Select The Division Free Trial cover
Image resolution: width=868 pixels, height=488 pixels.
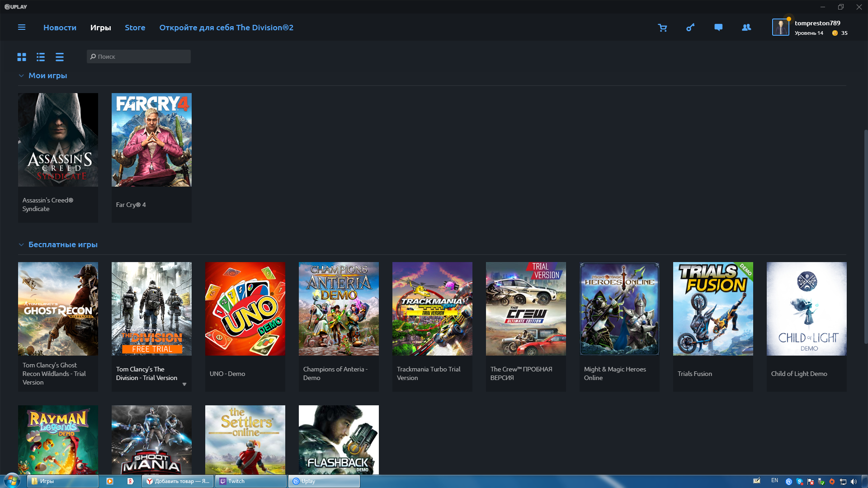pyautogui.click(x=151, y=309)
